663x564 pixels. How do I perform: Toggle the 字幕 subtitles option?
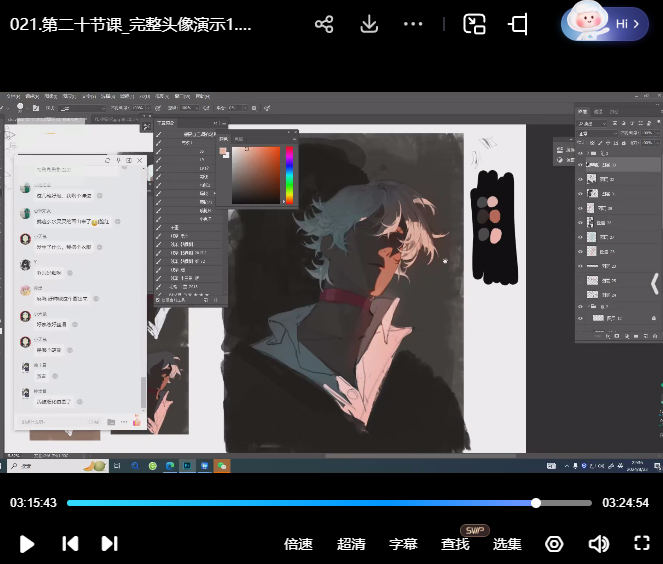(x=403, y=544)
